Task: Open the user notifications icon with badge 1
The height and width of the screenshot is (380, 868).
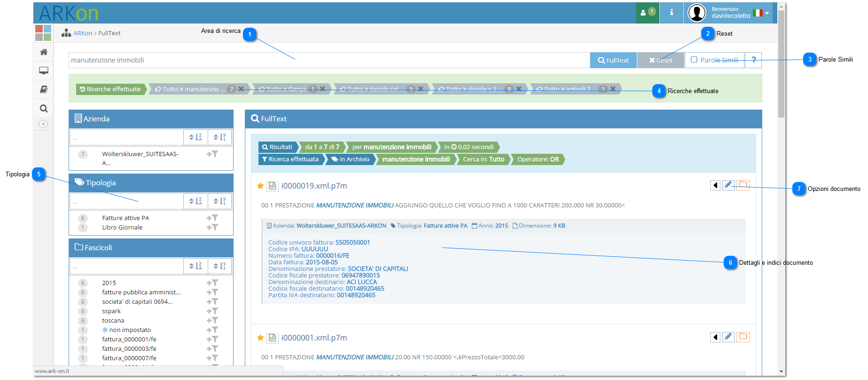Action: click(648, 13)
